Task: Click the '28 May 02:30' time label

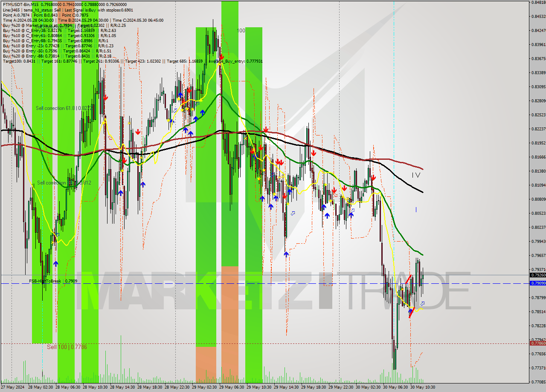Action: [41, 387]
